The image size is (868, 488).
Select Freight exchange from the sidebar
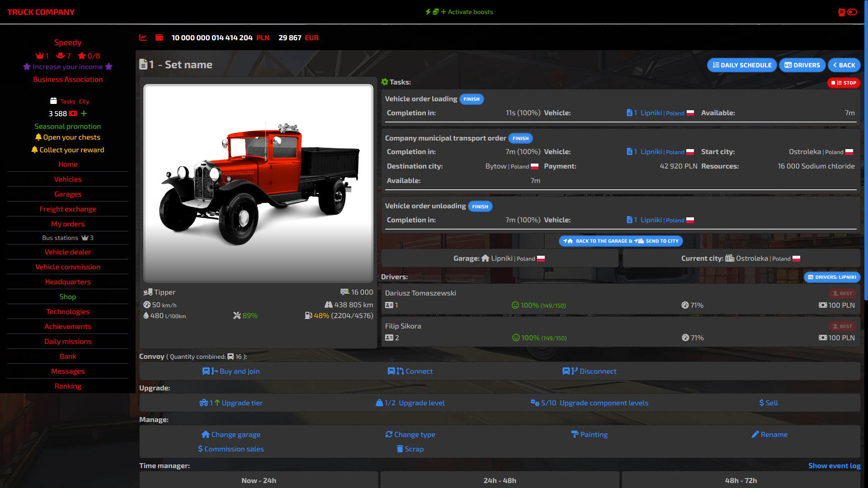67,209
